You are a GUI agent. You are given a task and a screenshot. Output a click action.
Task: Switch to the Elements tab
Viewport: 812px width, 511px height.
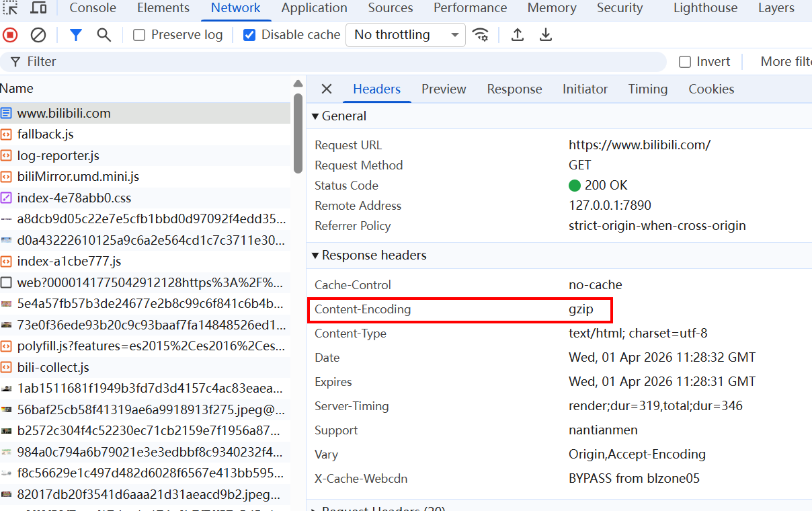pos(163,8)
